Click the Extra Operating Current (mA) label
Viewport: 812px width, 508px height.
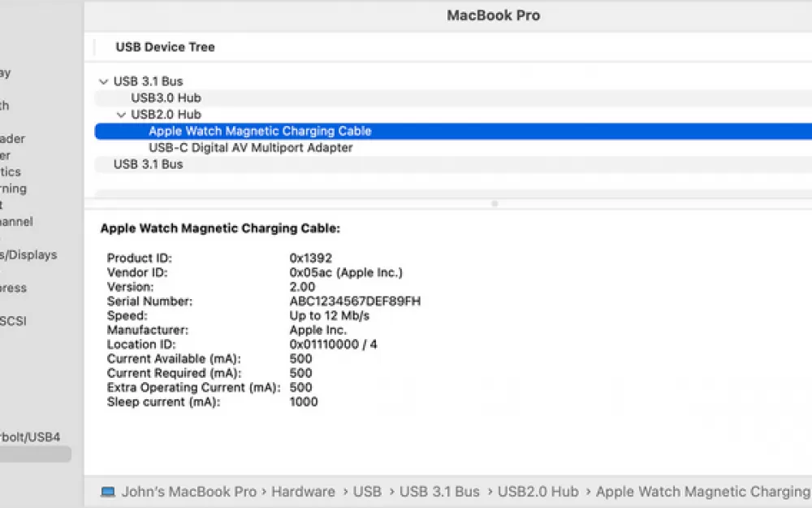click(x=194, y=388)
